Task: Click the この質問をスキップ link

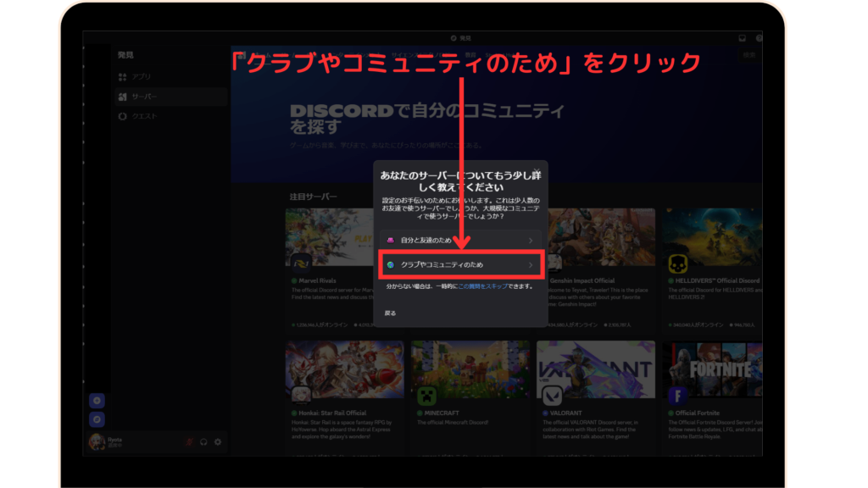Action: (x=482, y=286)
